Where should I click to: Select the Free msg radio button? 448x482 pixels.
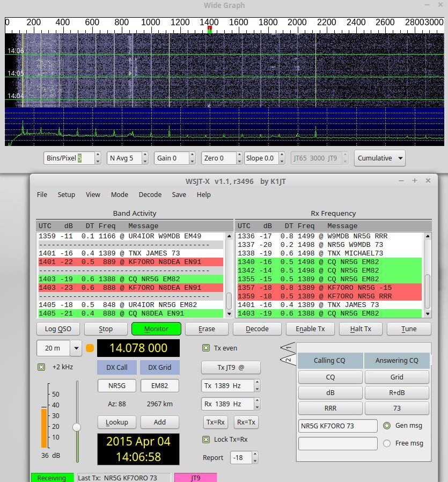387,443
